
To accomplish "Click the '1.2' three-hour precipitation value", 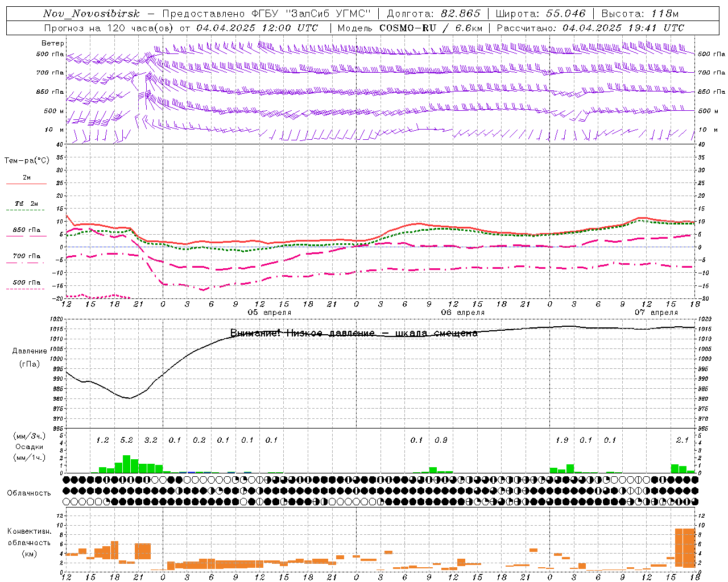I will 102,440.
